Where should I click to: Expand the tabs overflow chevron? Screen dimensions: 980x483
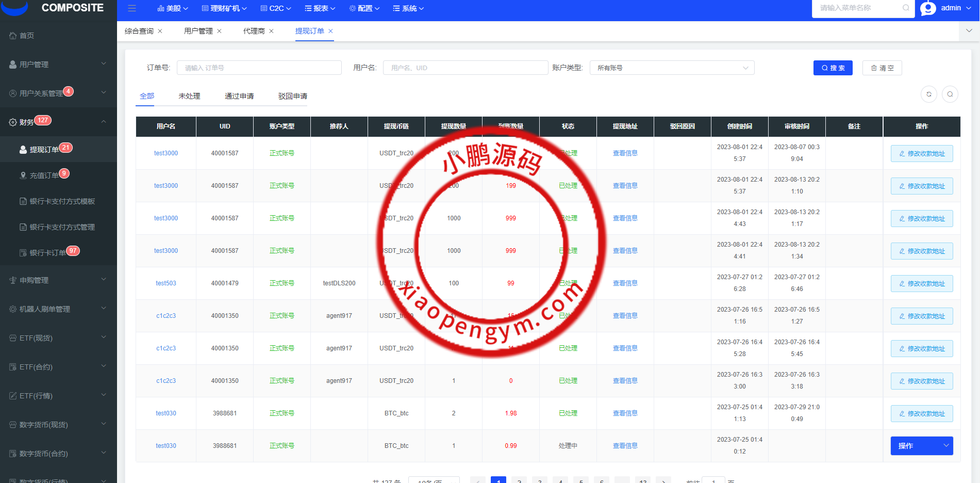[969, 31]
